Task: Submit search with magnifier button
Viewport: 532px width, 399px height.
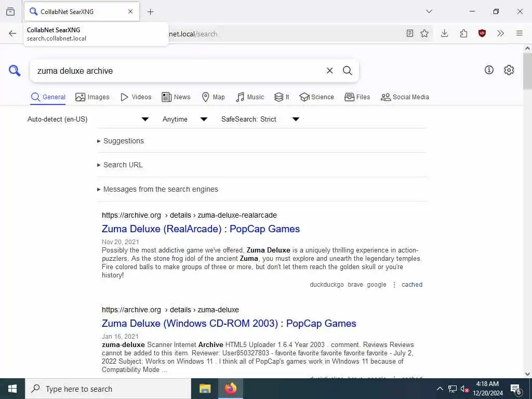Action: click(x=347, y=71)
